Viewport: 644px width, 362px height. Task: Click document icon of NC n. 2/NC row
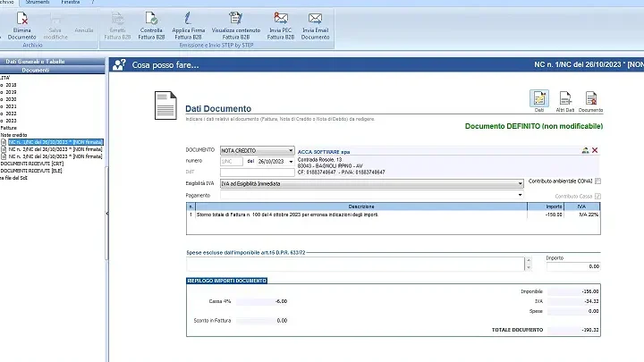pos(4,149)
